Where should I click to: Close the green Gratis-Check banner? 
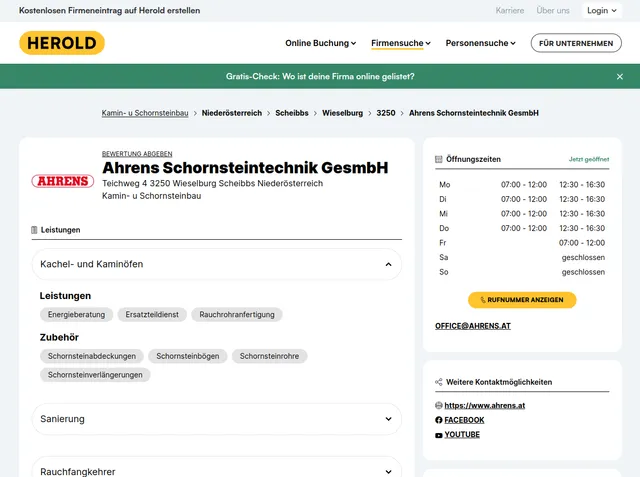pyautogui.click(x=620, y=76)
